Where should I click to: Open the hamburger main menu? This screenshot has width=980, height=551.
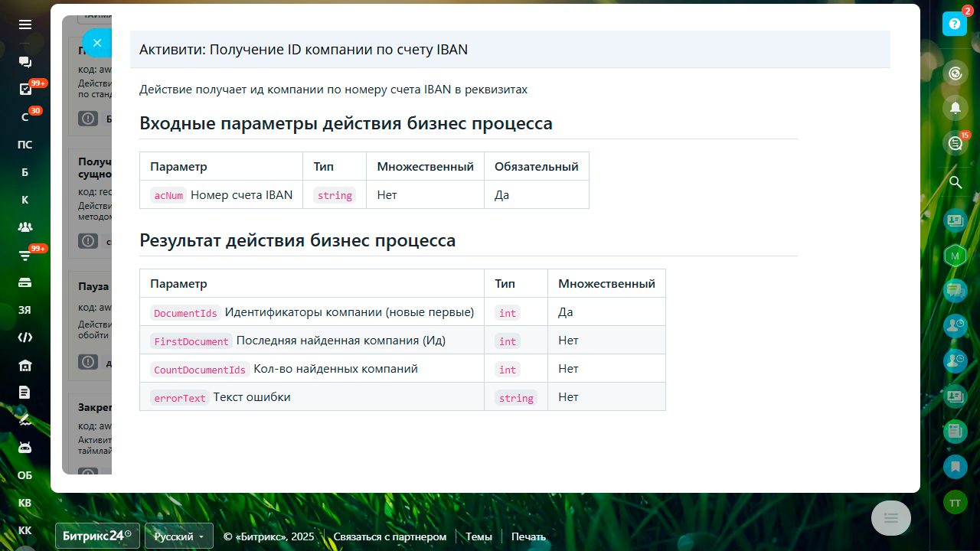point(25,24)
